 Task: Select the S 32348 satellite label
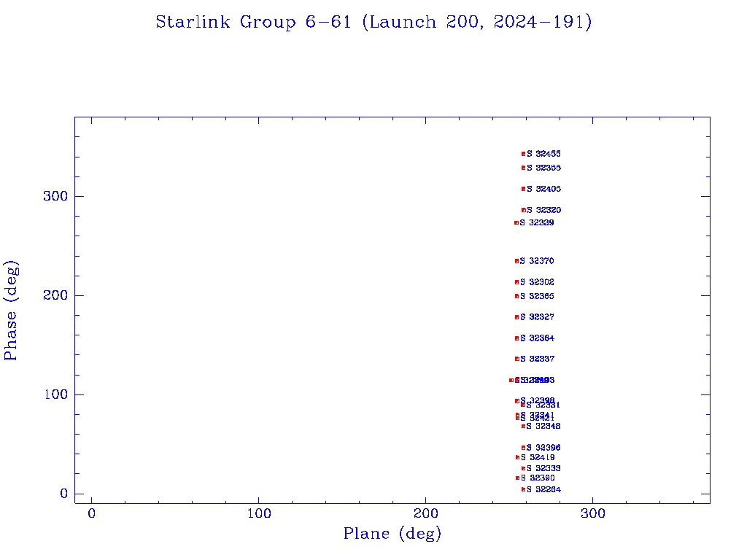pos(543,426)
